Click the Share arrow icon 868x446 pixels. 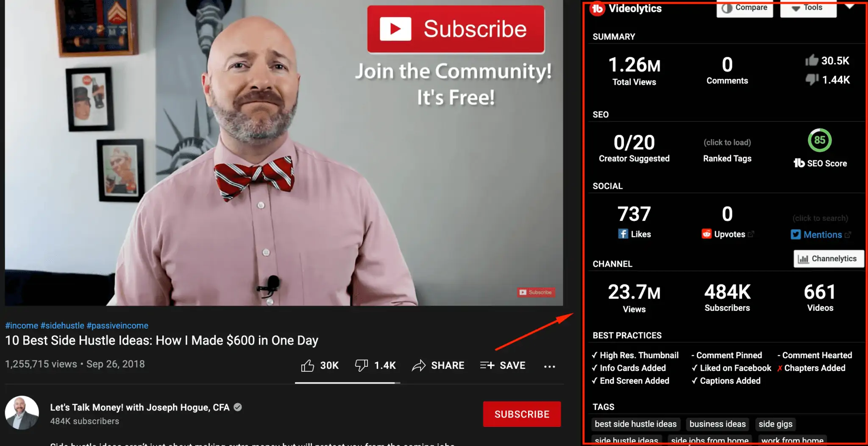click(419, 365)
